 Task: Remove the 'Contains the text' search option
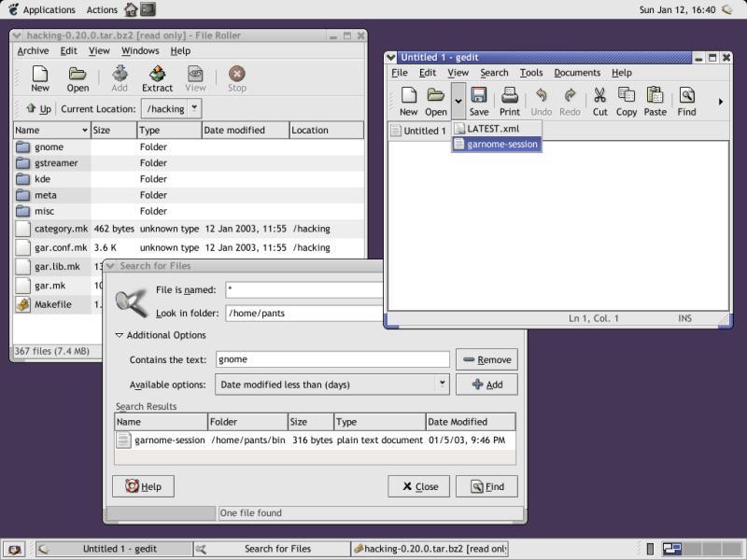click(486, 359)
